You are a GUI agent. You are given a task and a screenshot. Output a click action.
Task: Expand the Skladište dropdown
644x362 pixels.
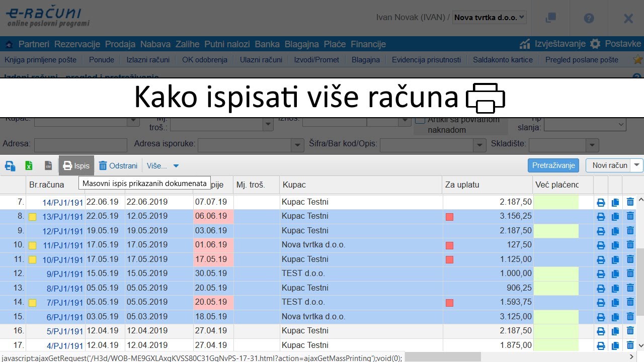(593, 146)
